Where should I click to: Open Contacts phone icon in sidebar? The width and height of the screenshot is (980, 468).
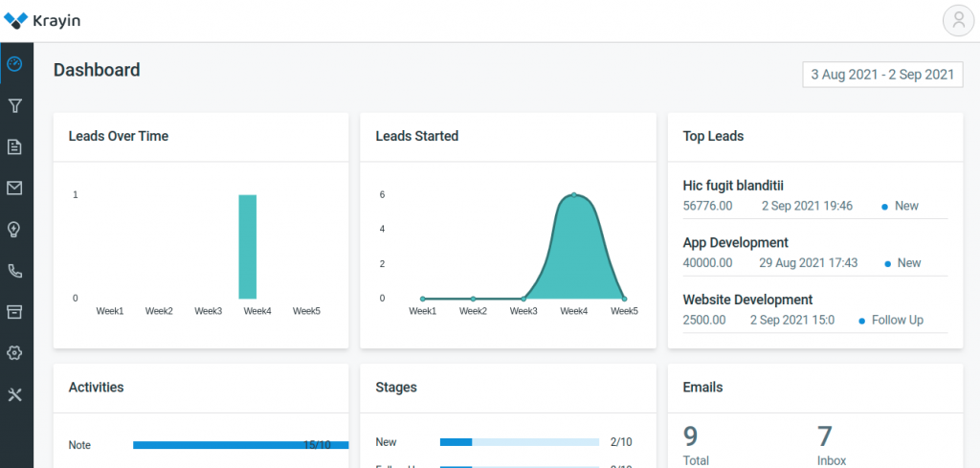15,271
